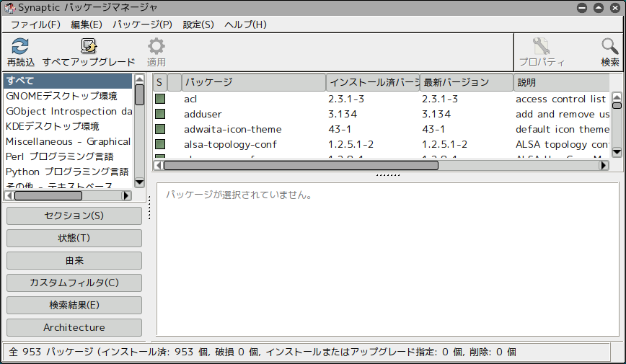Open the ヘルプ(H) menu

(245, 25)
